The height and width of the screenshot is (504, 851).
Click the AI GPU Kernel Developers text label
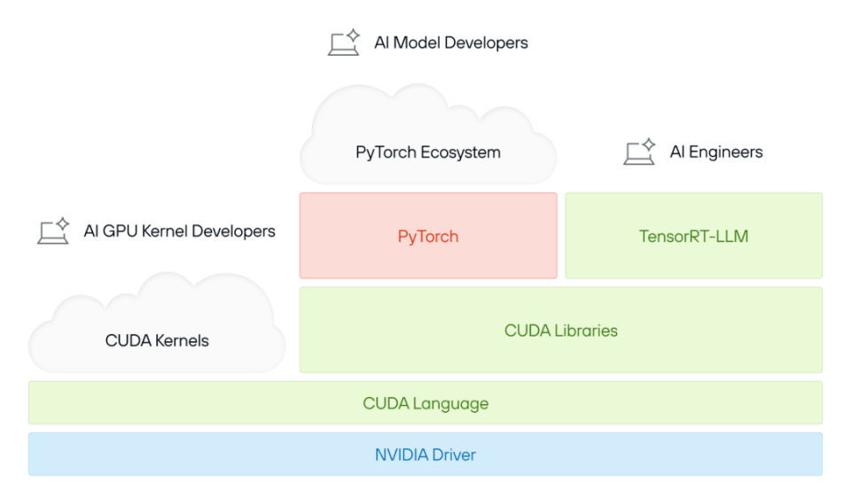(180, 231)
